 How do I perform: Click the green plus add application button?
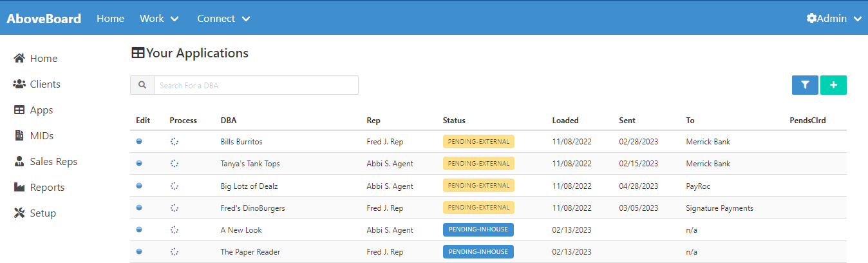click(833, 85)
